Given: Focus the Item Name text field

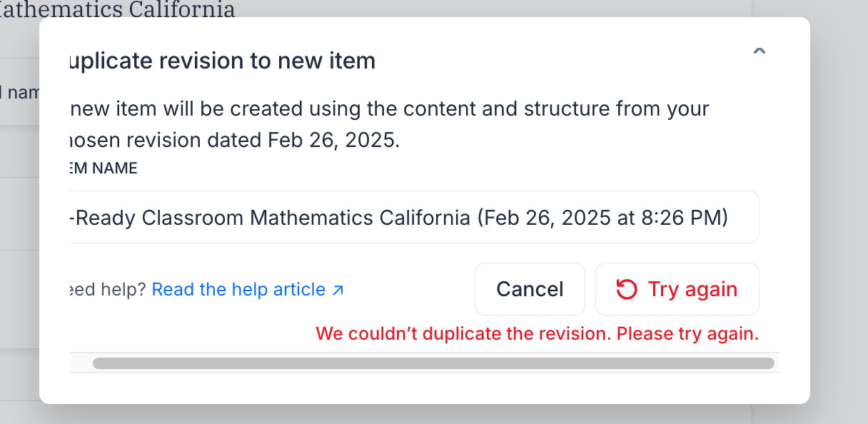Looking at the screenshot, I should coord(414,217).
